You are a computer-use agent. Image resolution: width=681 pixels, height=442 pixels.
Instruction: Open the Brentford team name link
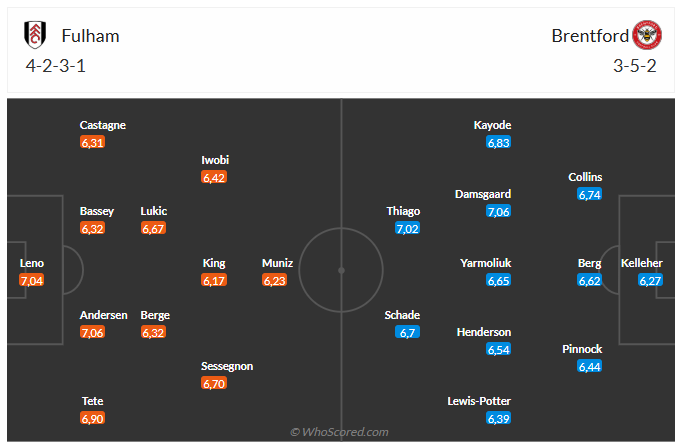[x=590, y=36]
